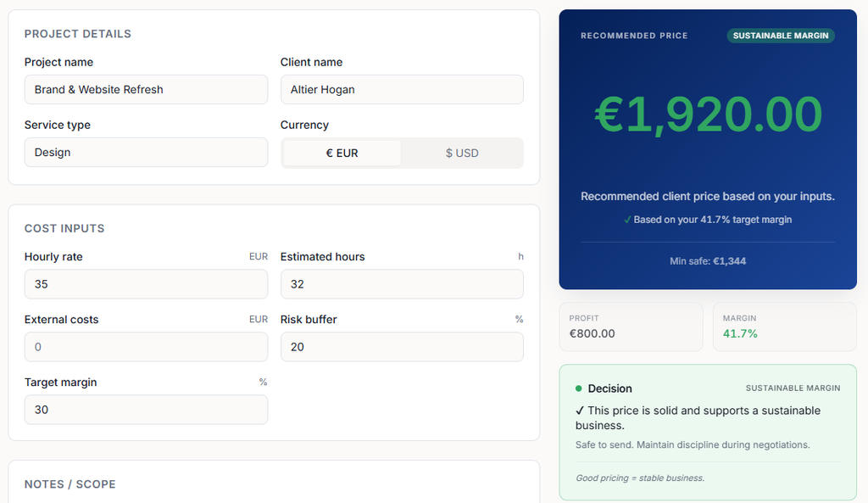Click 'Safe to send. Maintain discipline' text

(x=693, y=444)
